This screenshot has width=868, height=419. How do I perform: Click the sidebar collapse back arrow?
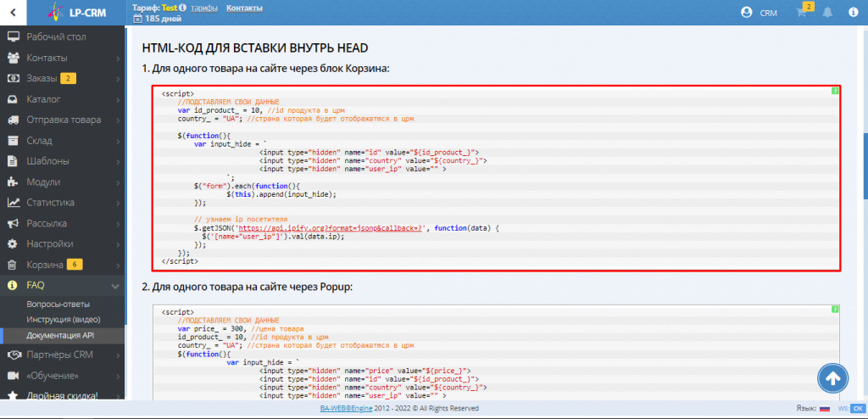13,12
